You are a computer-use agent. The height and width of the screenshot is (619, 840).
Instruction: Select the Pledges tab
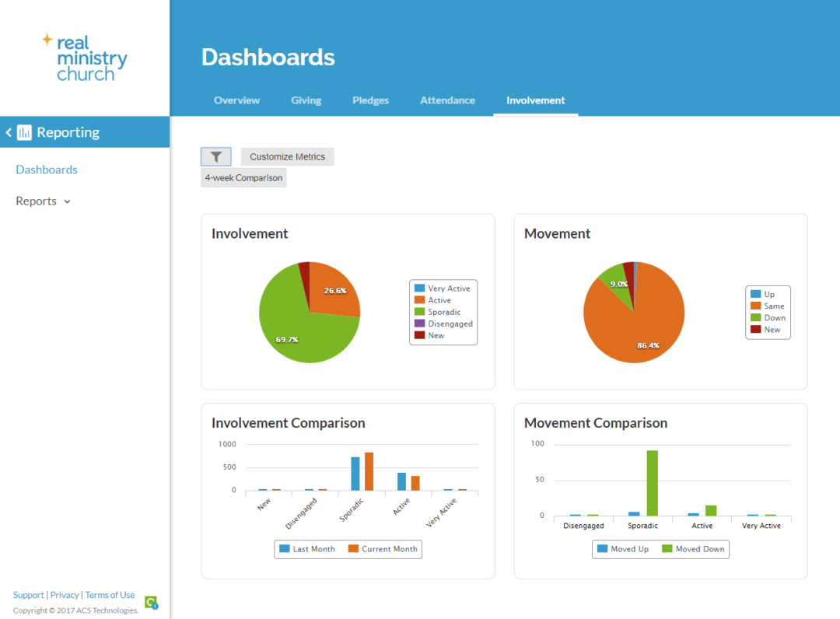370,100
